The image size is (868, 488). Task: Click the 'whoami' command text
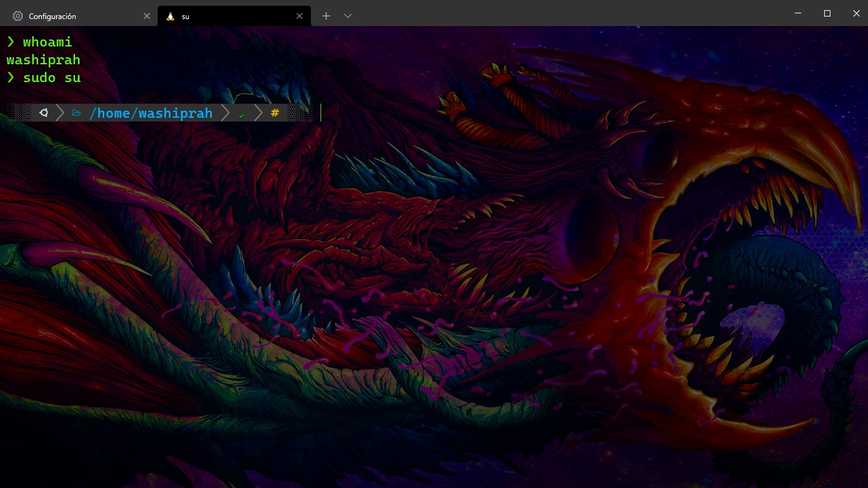48,42
